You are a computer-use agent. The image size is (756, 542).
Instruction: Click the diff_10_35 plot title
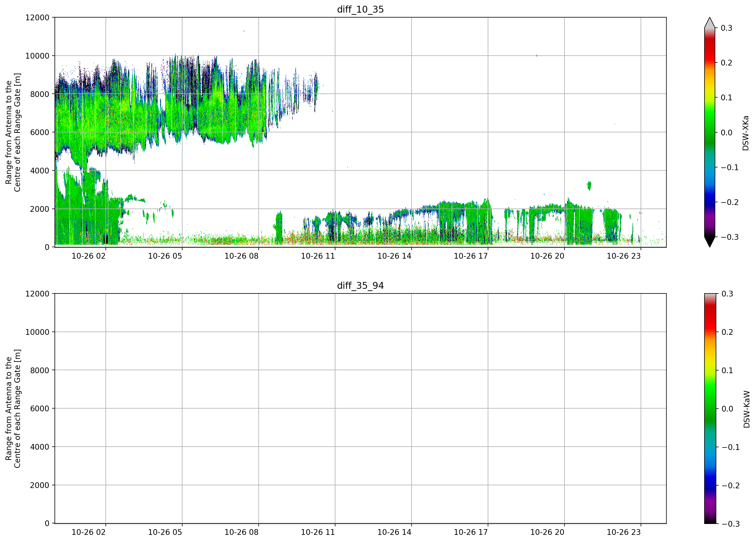(x=360, y=9)
